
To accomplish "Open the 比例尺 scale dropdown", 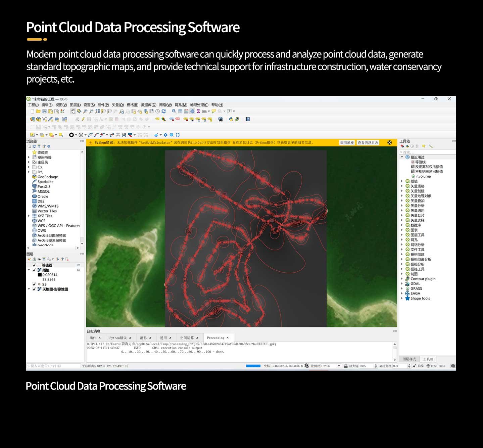I will click(339, 366).
